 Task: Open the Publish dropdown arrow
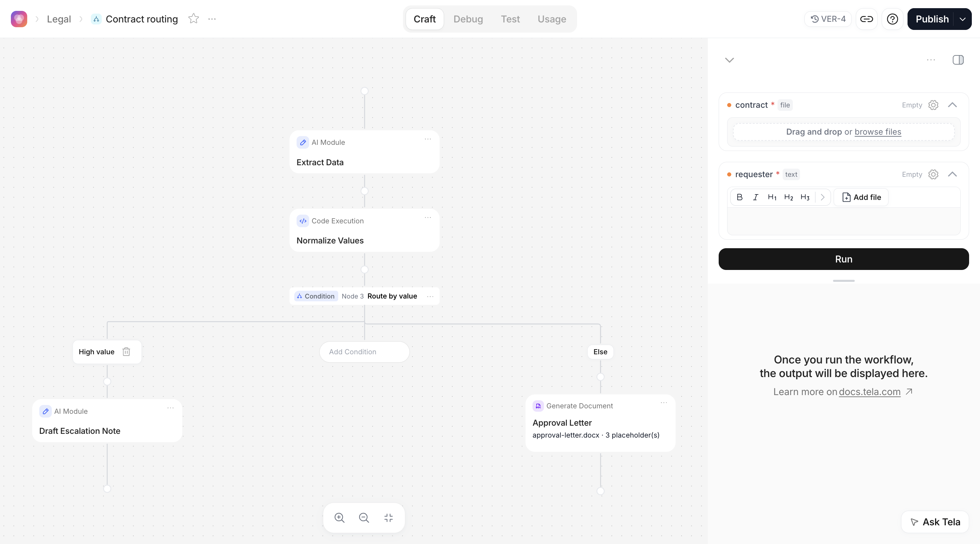962,19
